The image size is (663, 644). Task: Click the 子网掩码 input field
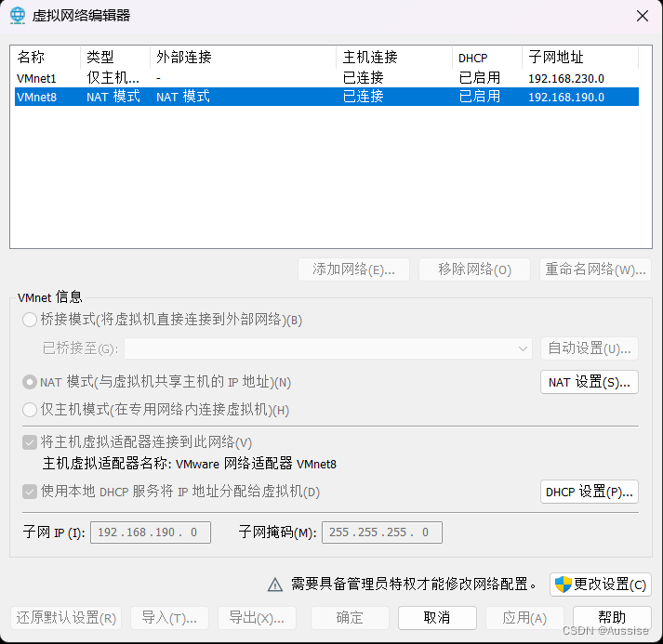click(x=382, y=532)
